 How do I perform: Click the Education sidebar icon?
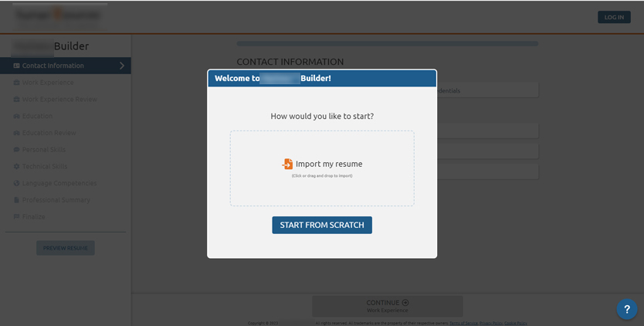16,116
